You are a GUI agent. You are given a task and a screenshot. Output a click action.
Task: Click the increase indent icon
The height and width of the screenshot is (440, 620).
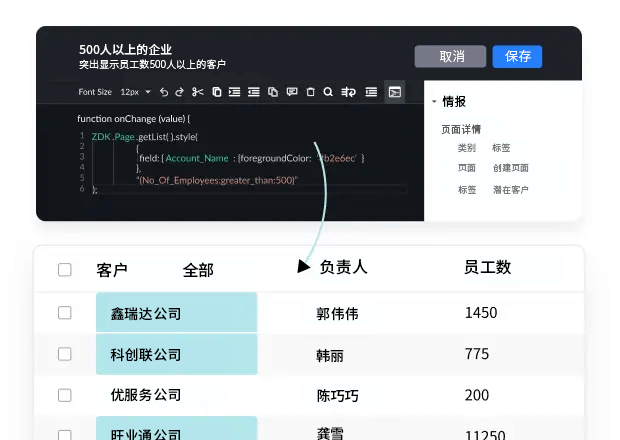click(234, 92)
